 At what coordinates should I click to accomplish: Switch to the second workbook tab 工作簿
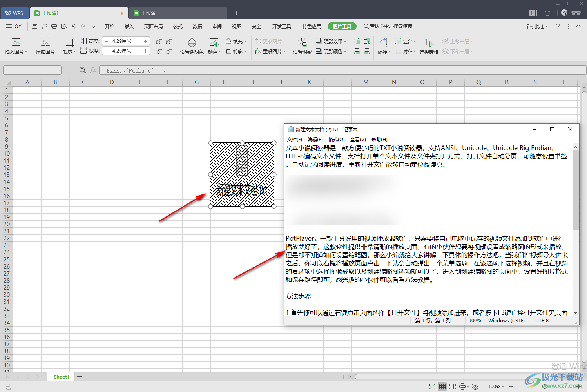point(179,13)
